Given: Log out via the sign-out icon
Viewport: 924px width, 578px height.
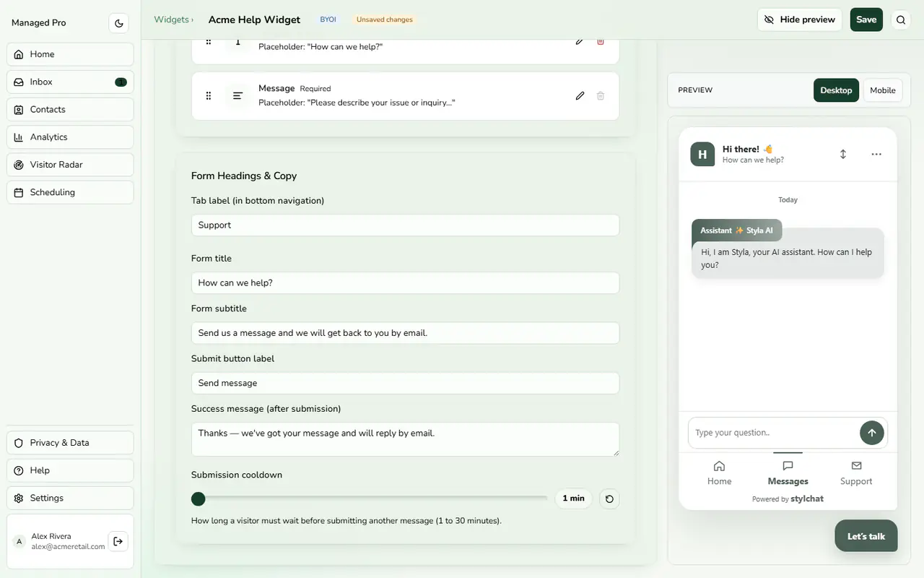Looking at the screenshot, I should click(118, 541).
